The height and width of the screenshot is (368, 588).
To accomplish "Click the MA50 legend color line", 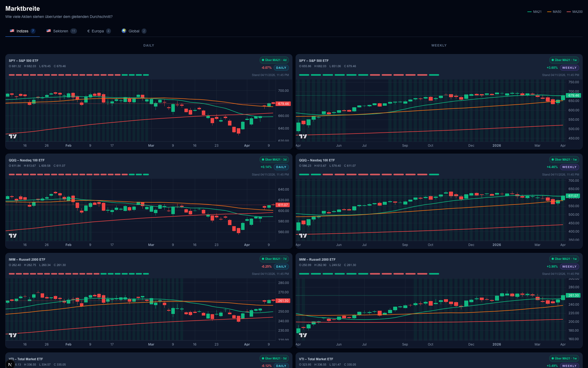I will pos(549,12).
